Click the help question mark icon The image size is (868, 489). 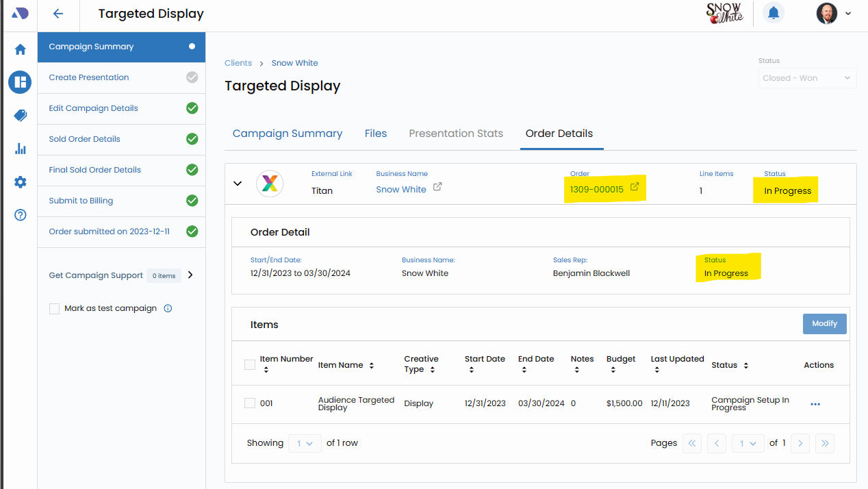coord(20,215)
